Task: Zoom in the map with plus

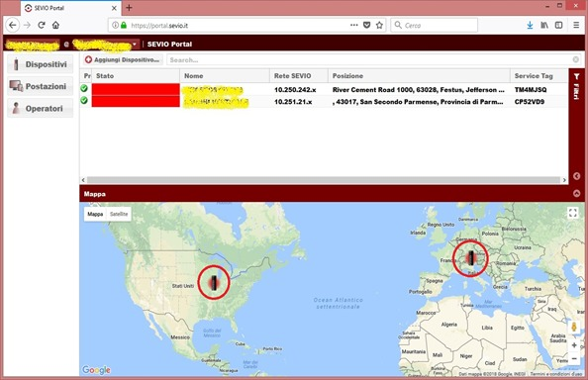Action: (574, 345)
